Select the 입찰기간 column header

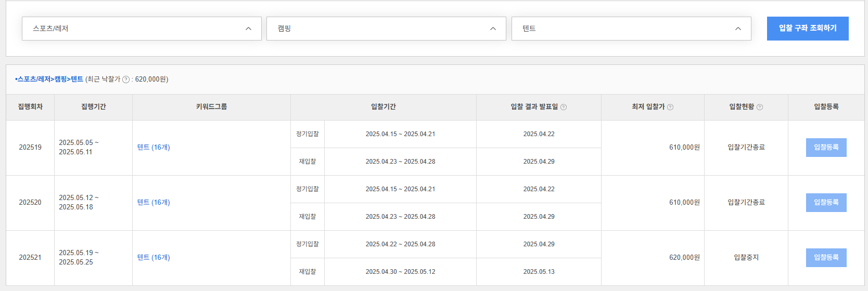[x=384, y=107]
